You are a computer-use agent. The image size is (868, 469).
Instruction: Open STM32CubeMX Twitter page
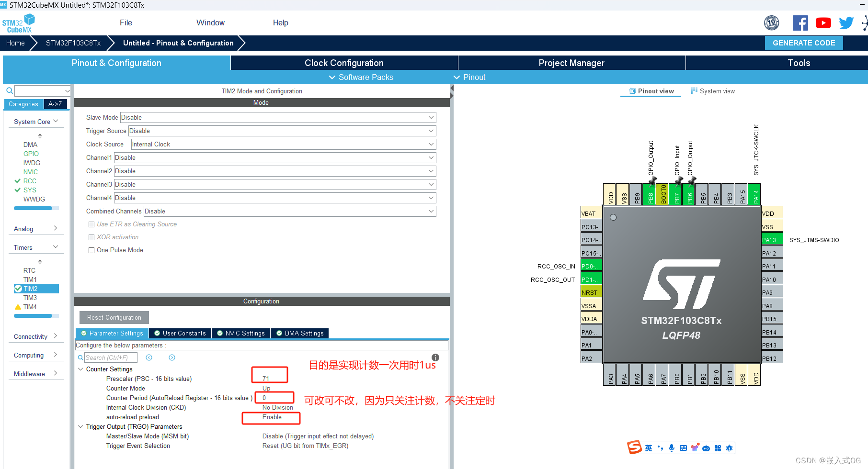pos(846,22)
